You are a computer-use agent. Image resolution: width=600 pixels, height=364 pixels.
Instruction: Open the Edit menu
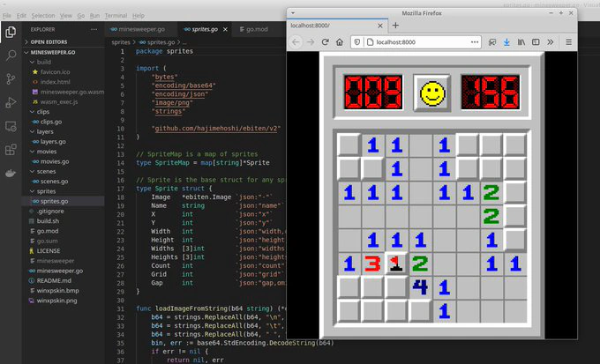point(21,16)
